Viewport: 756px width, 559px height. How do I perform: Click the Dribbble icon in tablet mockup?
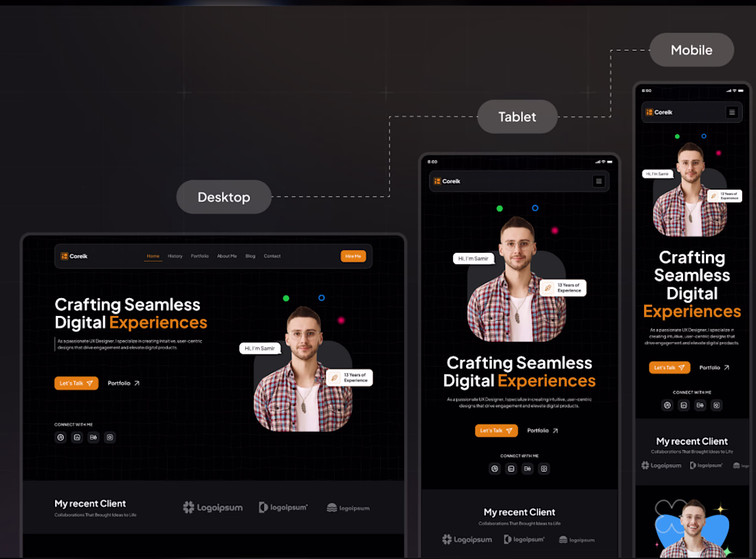point(495,468)
